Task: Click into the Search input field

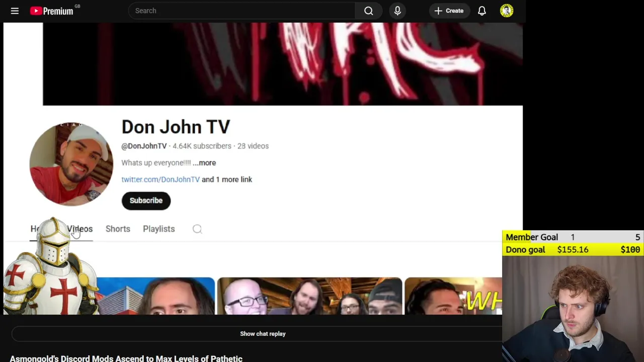Action: [x=242, y=11]
